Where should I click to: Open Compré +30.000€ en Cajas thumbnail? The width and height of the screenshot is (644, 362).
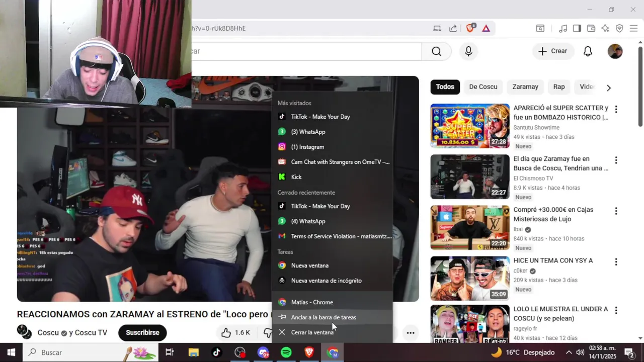click(470, 228)
